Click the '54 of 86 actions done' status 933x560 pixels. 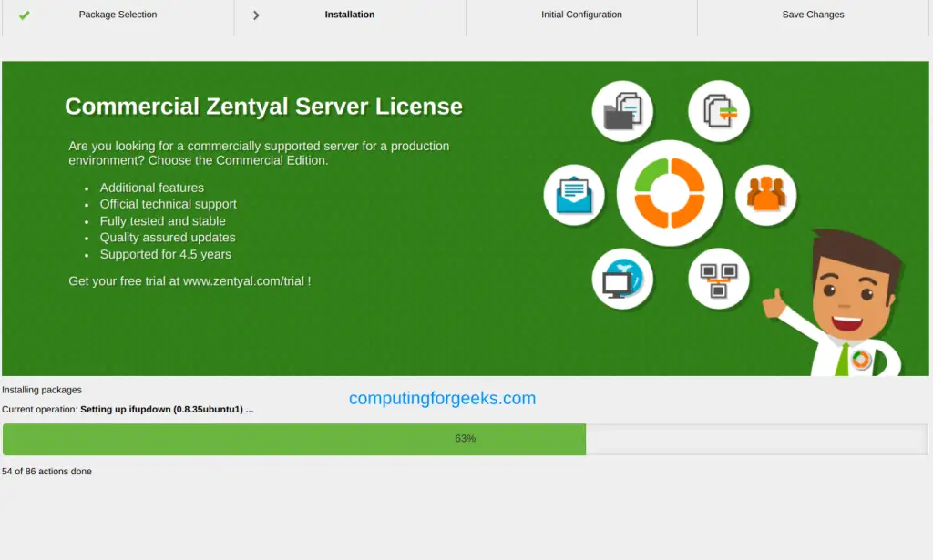[x=47, y=472]
